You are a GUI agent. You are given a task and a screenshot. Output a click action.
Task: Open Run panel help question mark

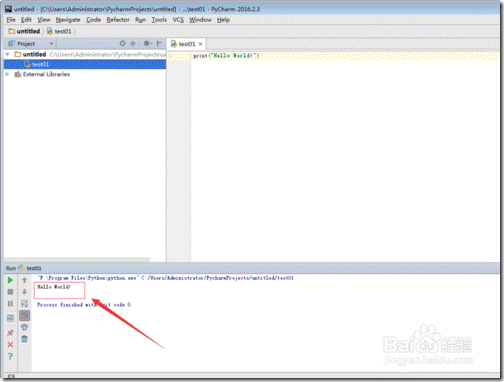[10, 356]
